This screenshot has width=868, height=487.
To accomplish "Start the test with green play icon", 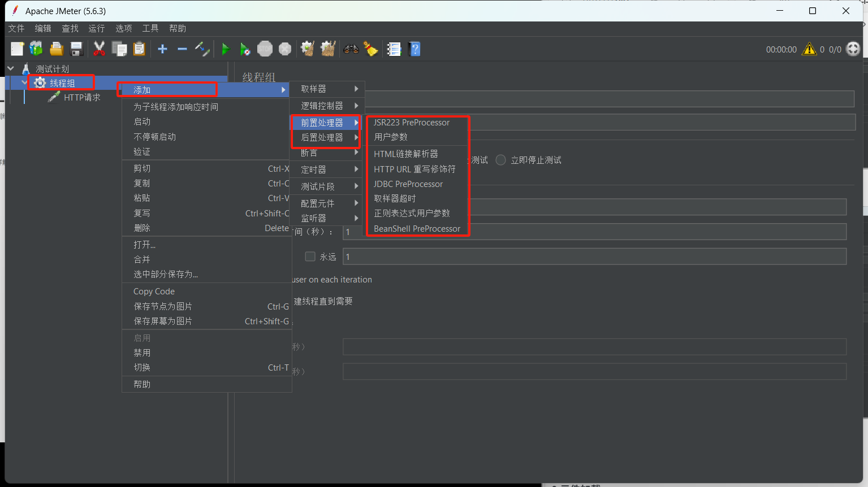I will (x=225, y=49).
